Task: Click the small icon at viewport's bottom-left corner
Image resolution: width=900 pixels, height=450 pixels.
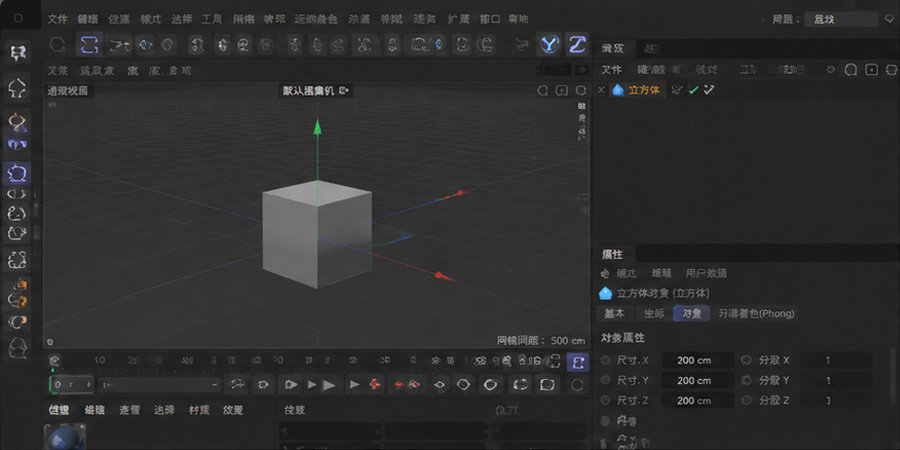Action: [x=50, y=342]
